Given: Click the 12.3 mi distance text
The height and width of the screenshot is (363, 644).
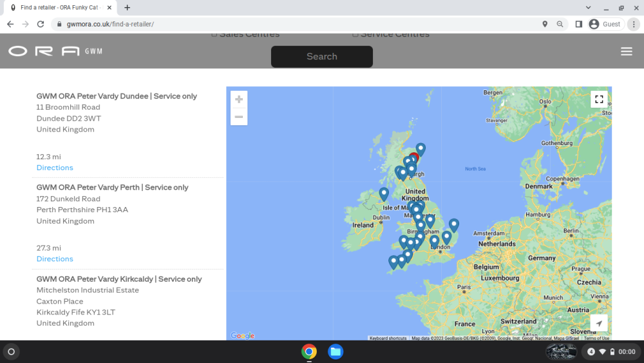Looking at the screenshot, I should click(48, 157).
